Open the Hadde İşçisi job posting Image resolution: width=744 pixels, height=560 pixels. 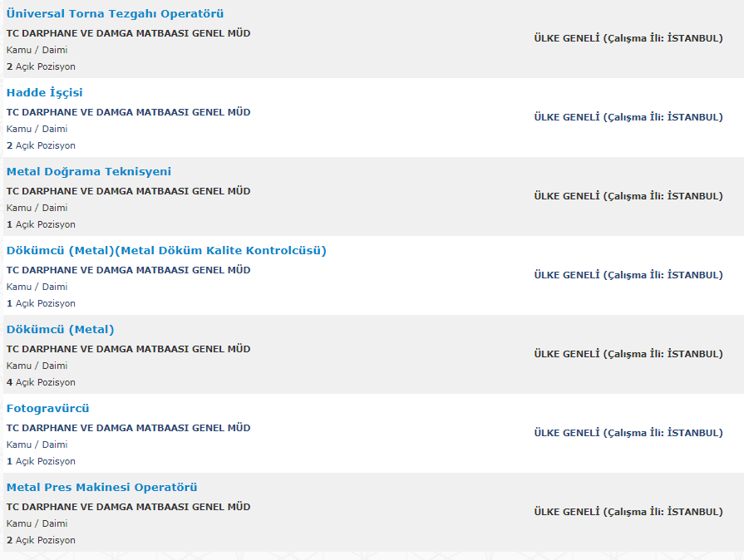point(45,93)
